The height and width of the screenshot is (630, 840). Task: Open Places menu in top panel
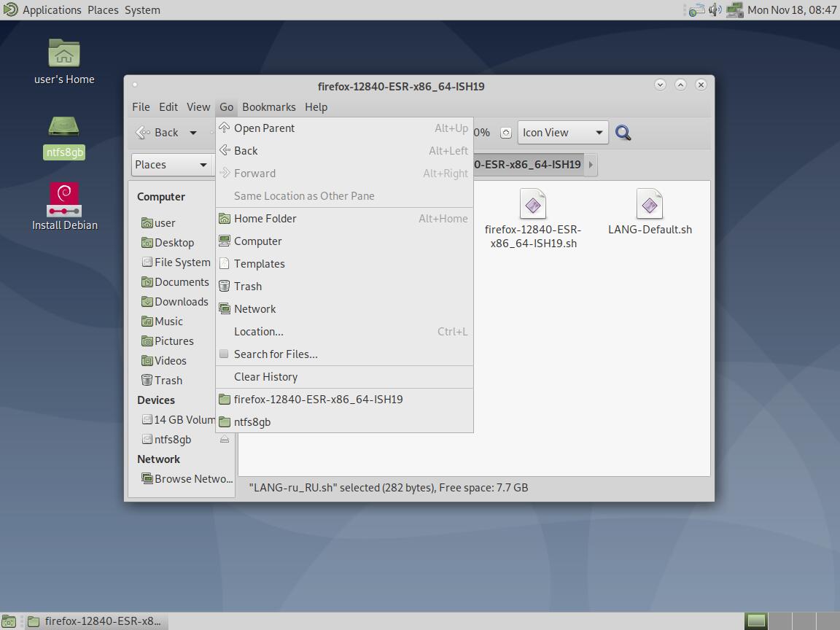(103, 9)
